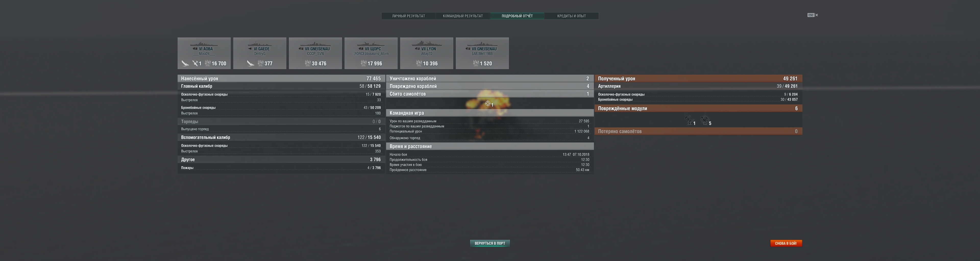Click the damaged turret module icon with count 5

[x=704, y=120]
